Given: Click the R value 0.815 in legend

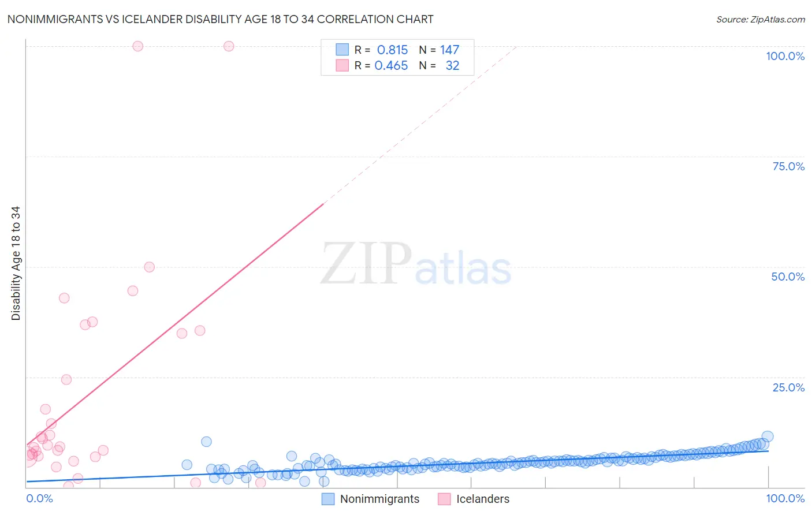Looking at the screenshot, I should pos(392,50).
